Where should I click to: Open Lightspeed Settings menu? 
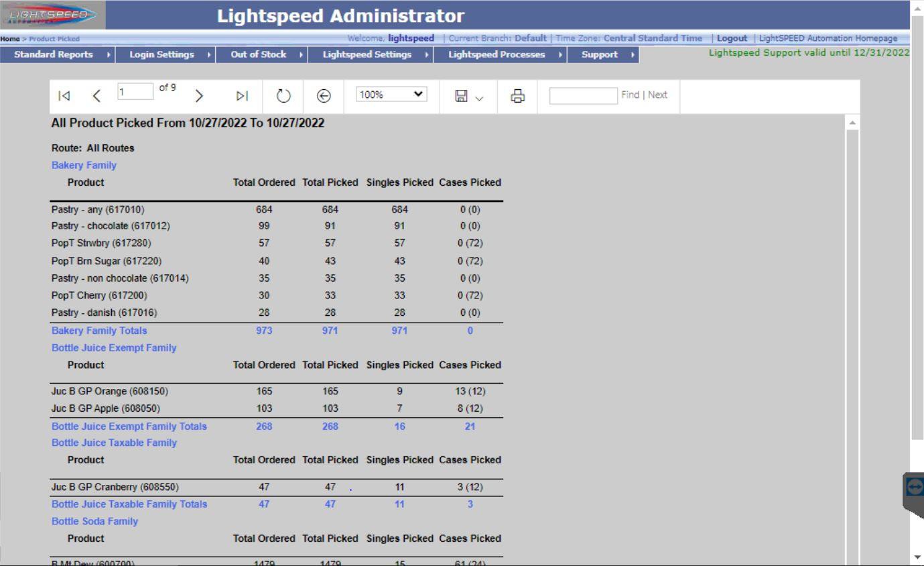coord(371,55)
